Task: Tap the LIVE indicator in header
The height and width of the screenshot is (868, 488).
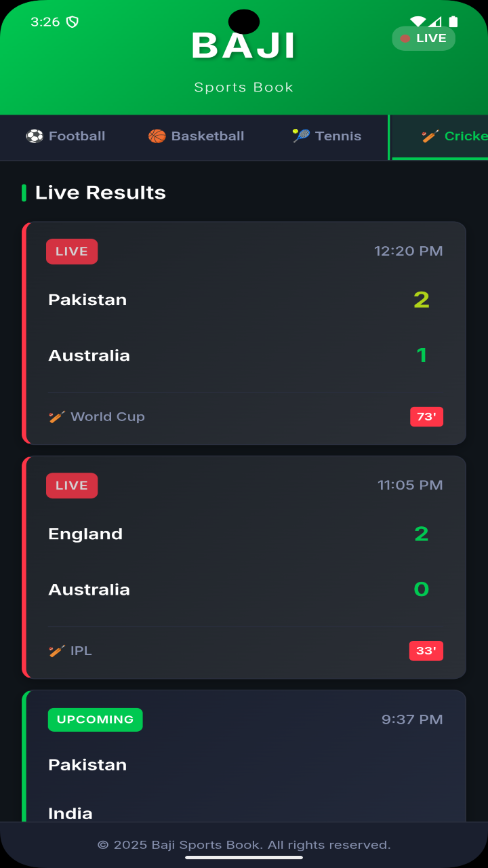Action: pos(424,39)
